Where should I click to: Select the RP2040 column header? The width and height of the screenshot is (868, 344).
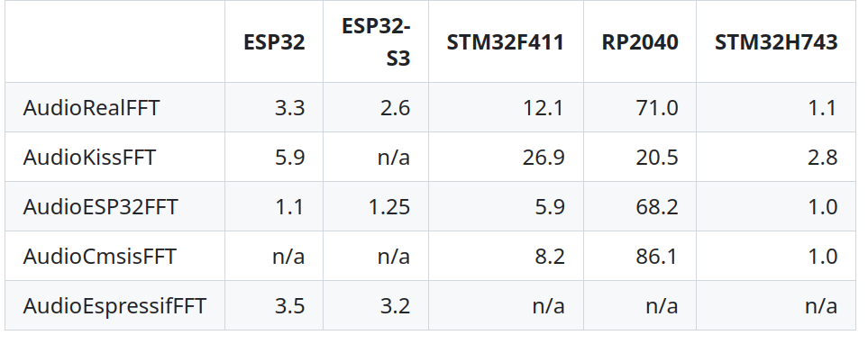pyautogui.click(x=640, y=42)
